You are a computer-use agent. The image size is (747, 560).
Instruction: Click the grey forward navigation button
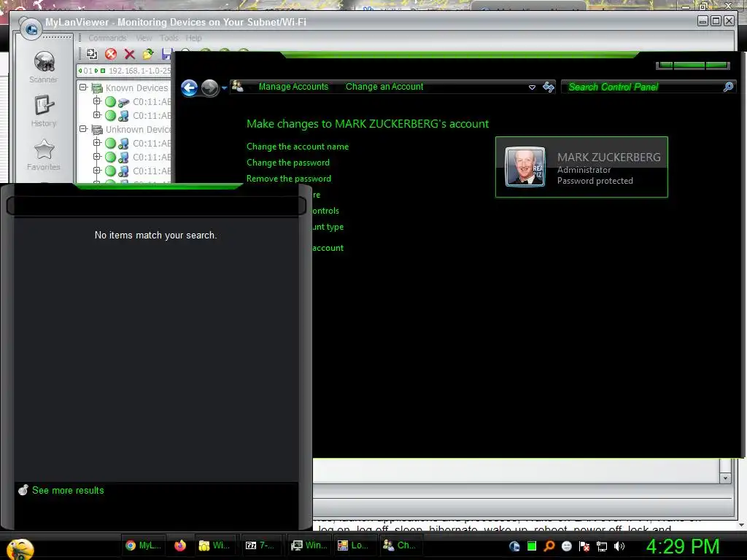coord(209,87)
